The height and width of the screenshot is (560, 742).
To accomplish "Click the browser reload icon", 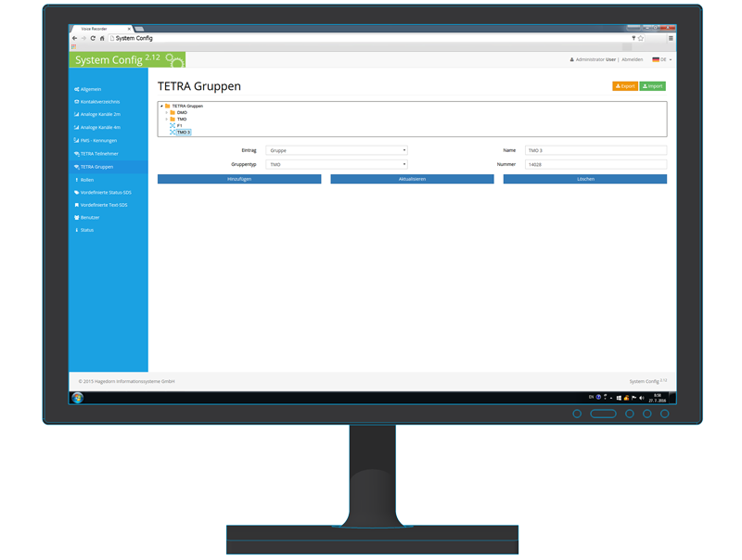I will tap(93, 38).
